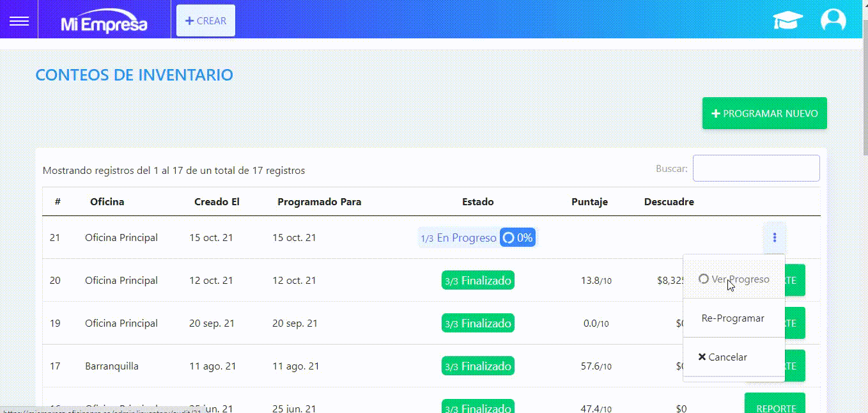Click the Mi Empresa logo
Viewport: 868px width, 413px height.
(104, 23)
